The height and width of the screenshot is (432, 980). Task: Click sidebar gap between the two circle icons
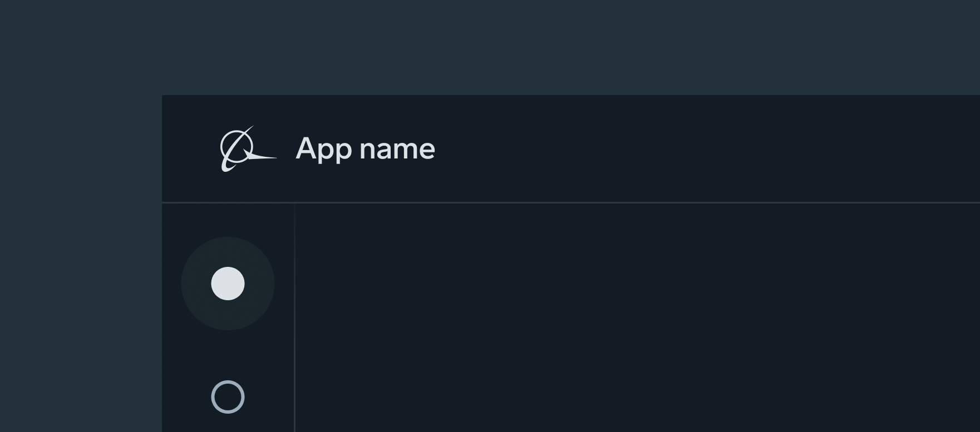[228, 353]
